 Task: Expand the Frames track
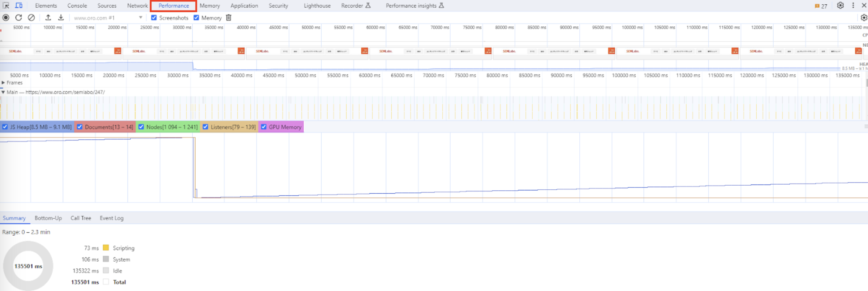coord(3,83)
